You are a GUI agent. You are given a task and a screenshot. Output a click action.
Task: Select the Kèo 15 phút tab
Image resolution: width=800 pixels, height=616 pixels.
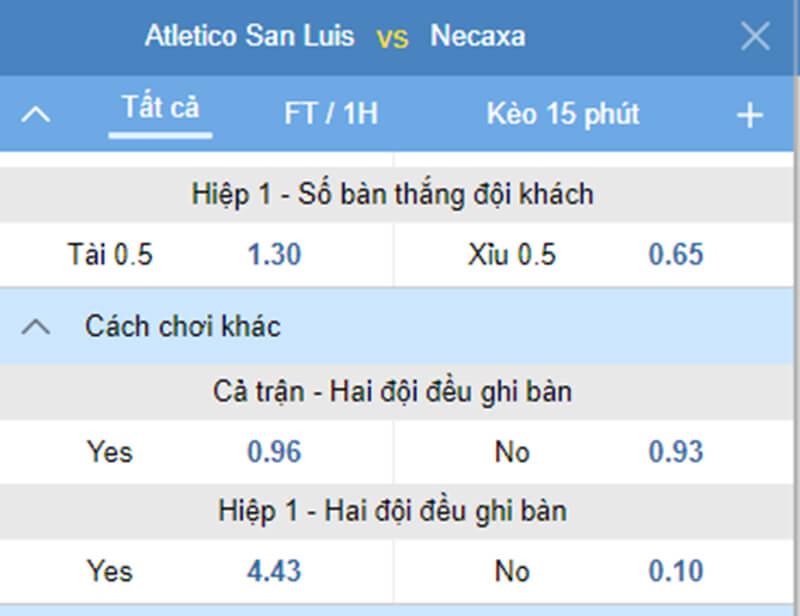(563, 114)
